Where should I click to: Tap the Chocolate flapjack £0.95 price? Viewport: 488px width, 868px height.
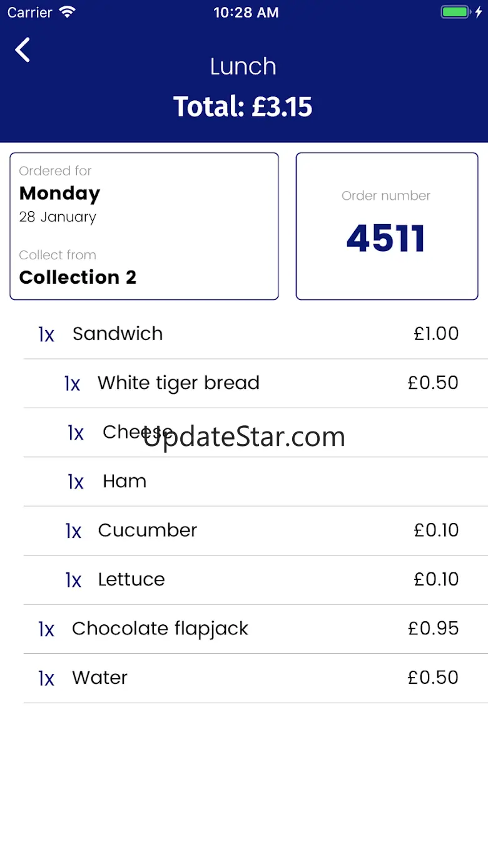[x=433, y=629]
